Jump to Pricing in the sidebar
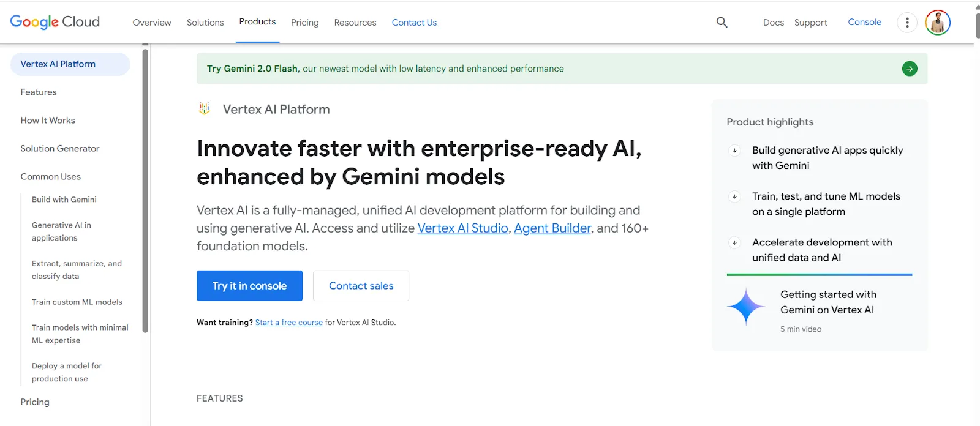Image resolution: width=980 pixels, height=426 pixels. pyautogui.click(x=35, y=402)
